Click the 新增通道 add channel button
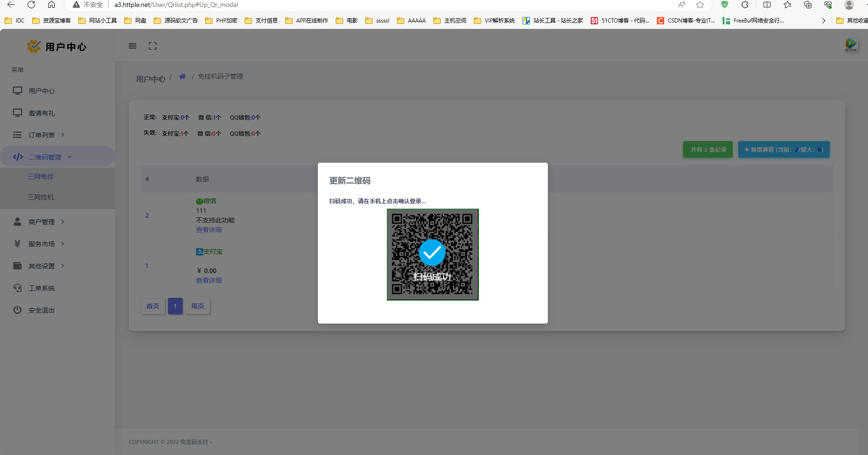Screen dimensions: 868x455 784,149
